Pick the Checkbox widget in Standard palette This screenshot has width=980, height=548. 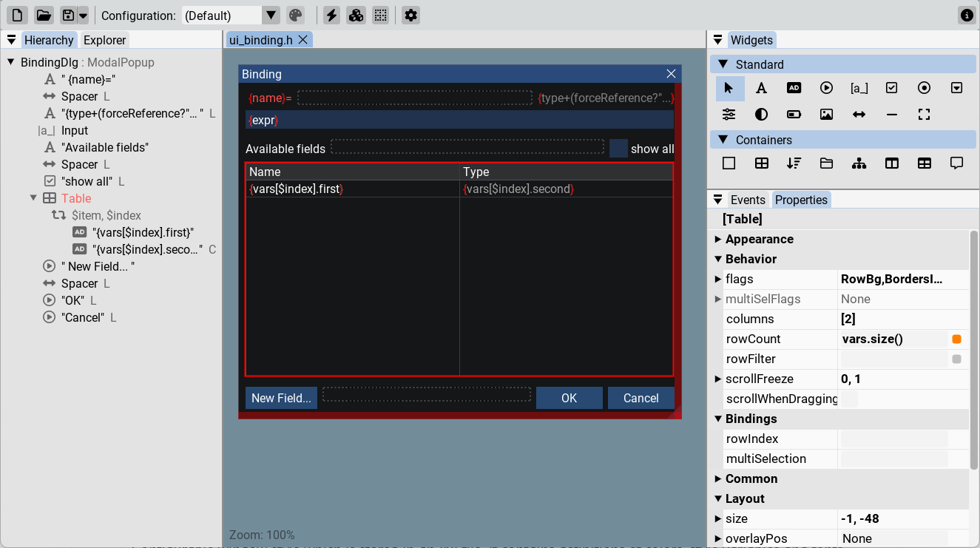point(891,88)
